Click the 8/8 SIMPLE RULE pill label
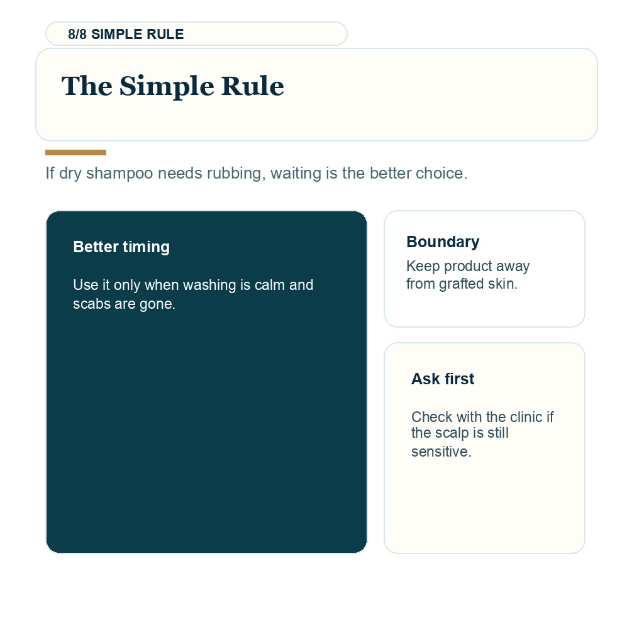The width and height of the screenshot is (644, 644). click(196, 34)
